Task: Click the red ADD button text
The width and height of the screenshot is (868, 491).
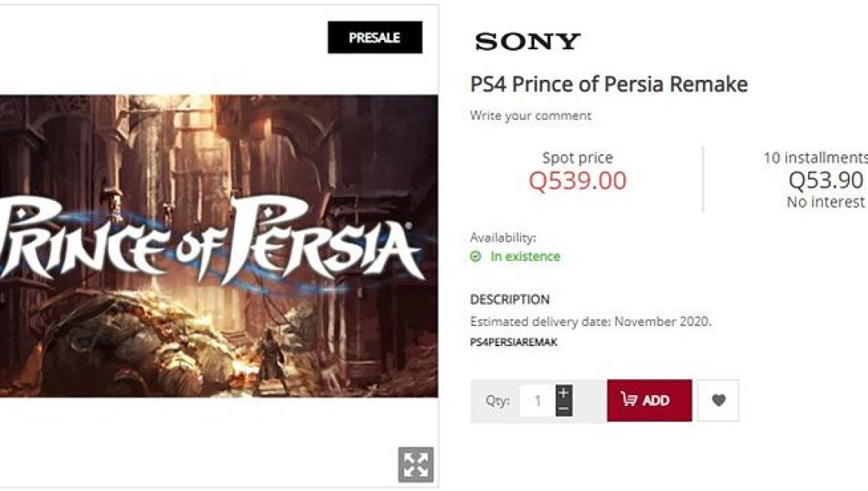Action: (x=656, y=400)
